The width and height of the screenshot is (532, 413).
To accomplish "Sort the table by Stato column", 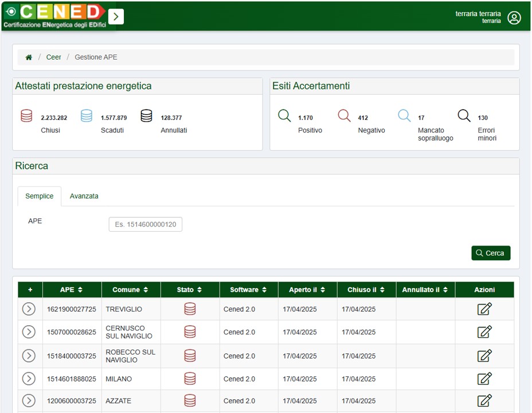I will pyautogui.click(x=190, y=290).
